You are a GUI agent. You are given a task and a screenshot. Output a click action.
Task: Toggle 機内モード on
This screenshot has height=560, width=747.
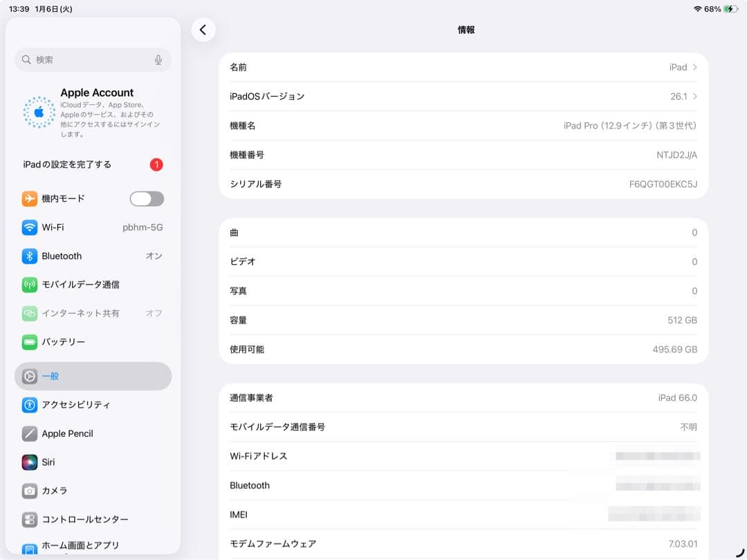[x=146, y=198]
